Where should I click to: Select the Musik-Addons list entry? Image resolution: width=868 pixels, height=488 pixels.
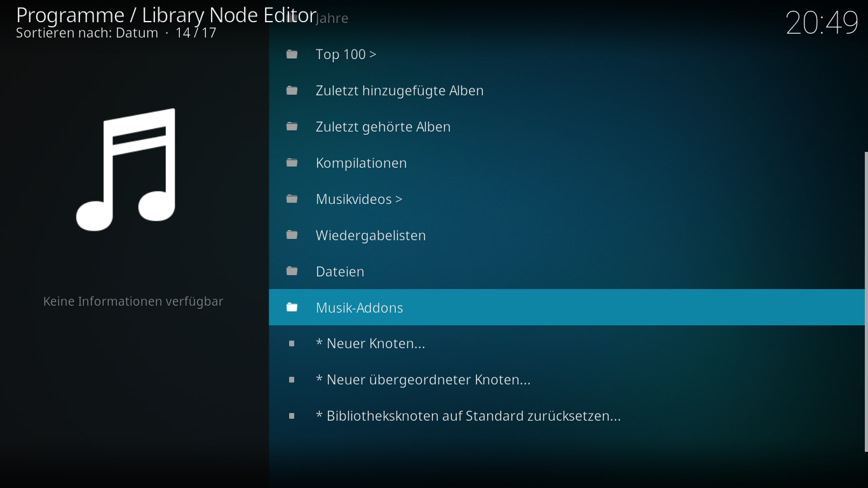point(360,308)
